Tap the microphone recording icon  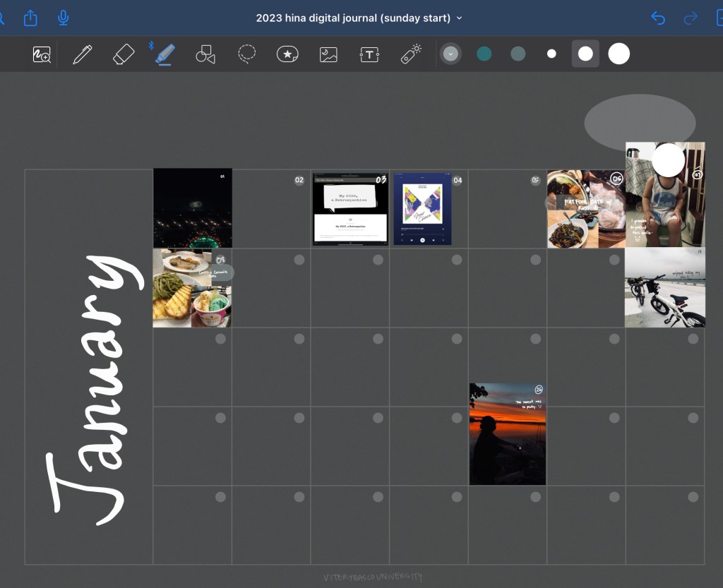(x=64, y=18)
